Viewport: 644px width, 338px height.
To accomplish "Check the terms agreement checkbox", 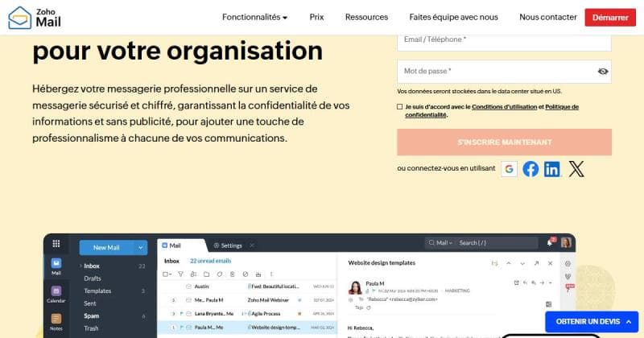I will 399,107.
